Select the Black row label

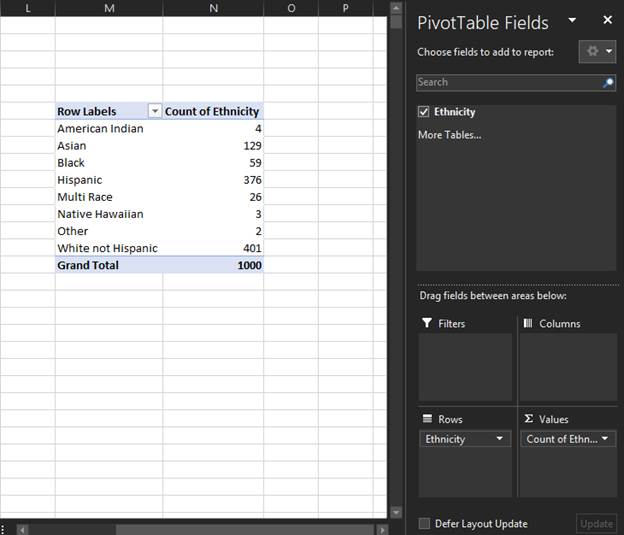(x=109, y=162)
